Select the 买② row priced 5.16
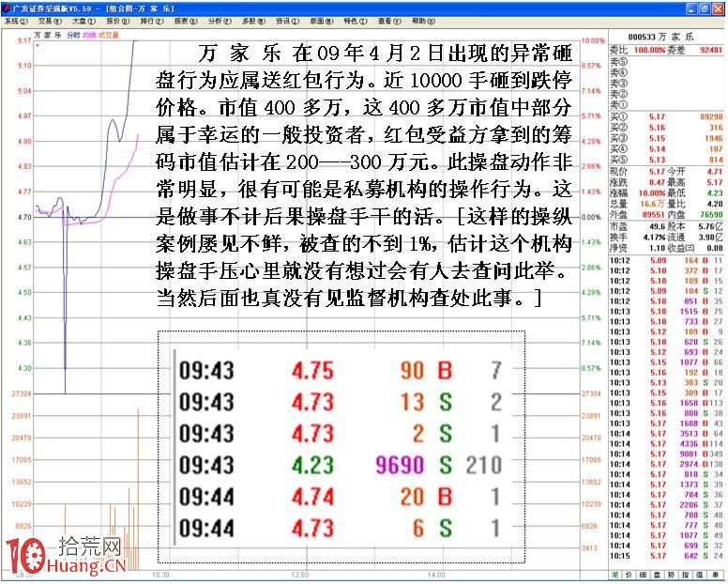Screen dimensions: 728x584 tap(666, 128)
